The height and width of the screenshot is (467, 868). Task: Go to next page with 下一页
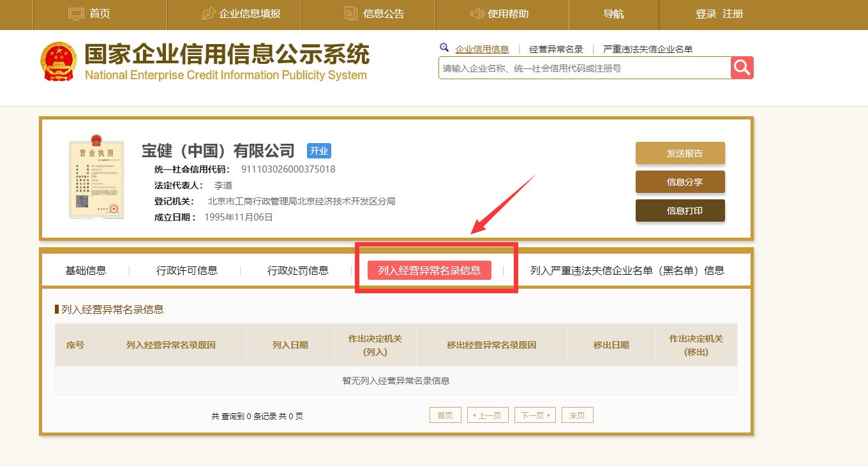[535, 415]
